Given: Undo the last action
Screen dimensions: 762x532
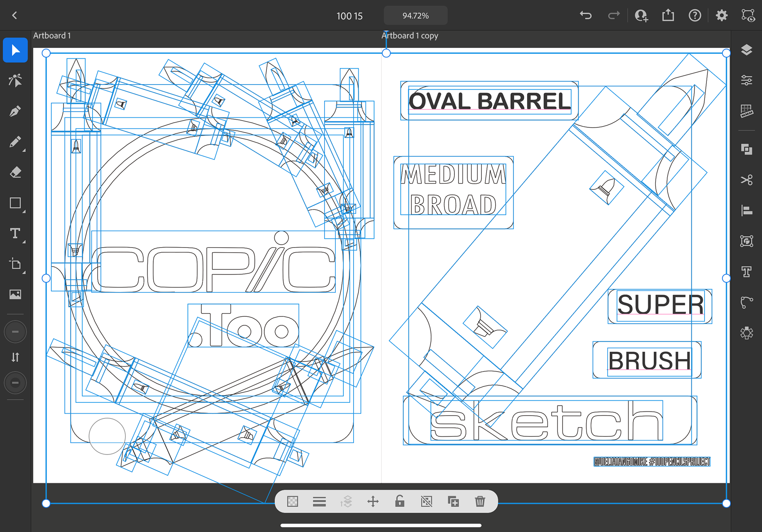Looking at the screenshot, I should pos(585,15).
